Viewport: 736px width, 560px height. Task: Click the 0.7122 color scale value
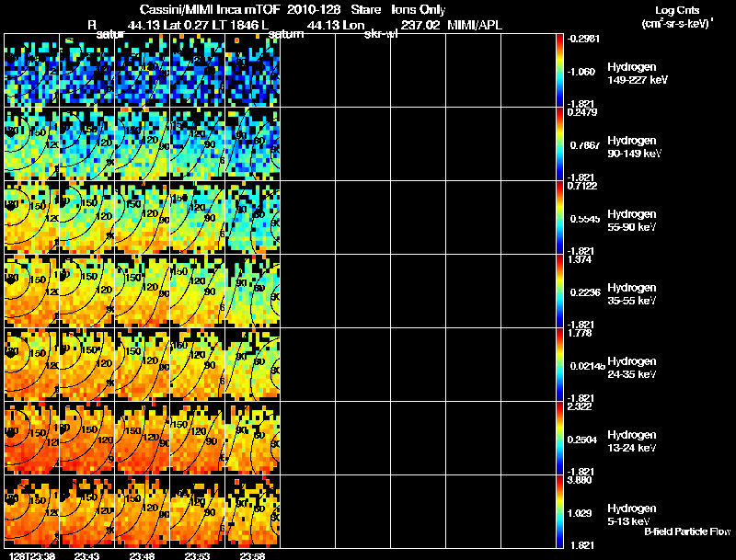[582, 186]
